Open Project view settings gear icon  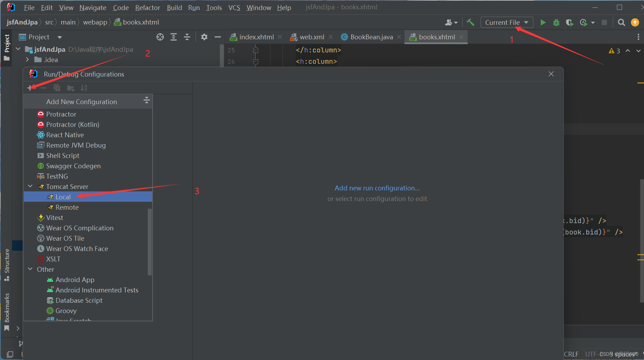pyautogui.click(x=204, y=37)
